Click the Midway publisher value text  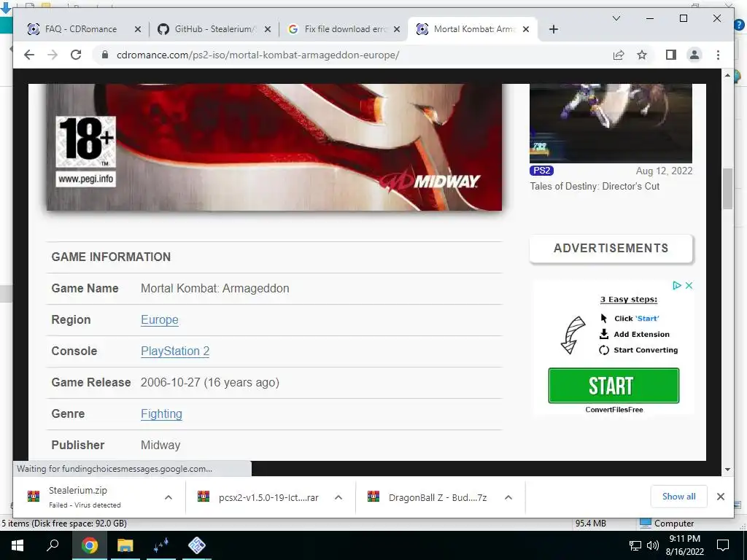[x=160, y=446]
